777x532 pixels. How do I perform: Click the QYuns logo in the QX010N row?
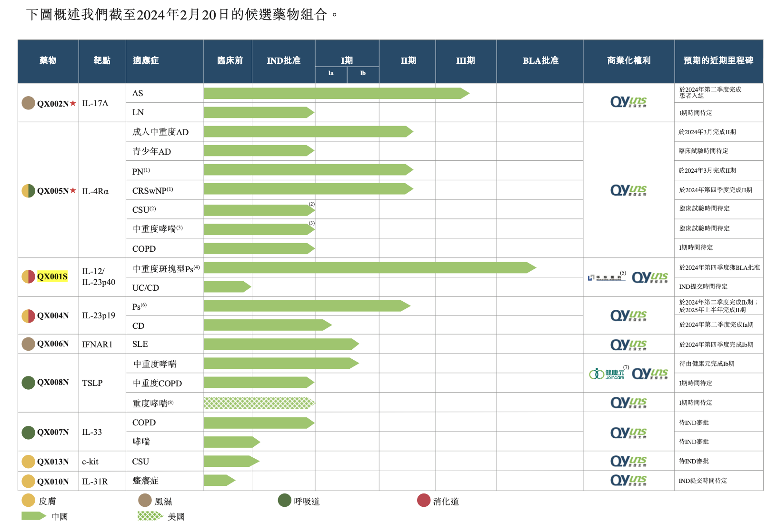628,481
